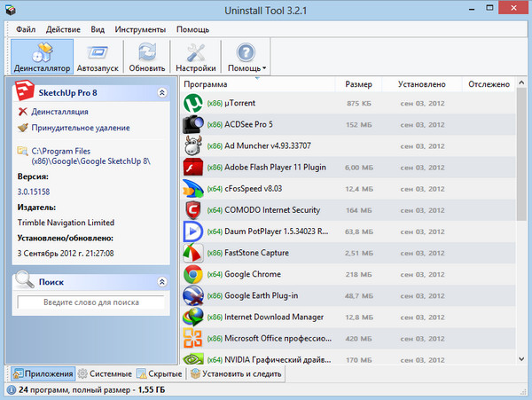Click the Принудительное удаление link
The height and width of the screenshot is (400, 532).
coord(81,128)
